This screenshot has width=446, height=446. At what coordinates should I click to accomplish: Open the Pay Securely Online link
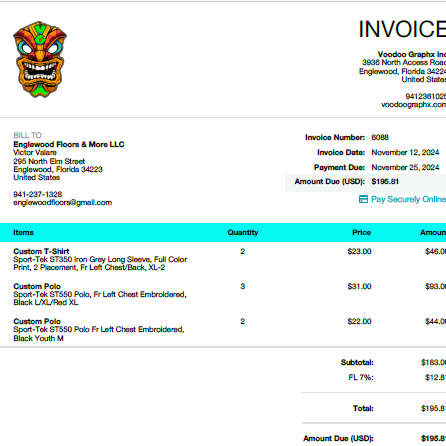(408, 199)
